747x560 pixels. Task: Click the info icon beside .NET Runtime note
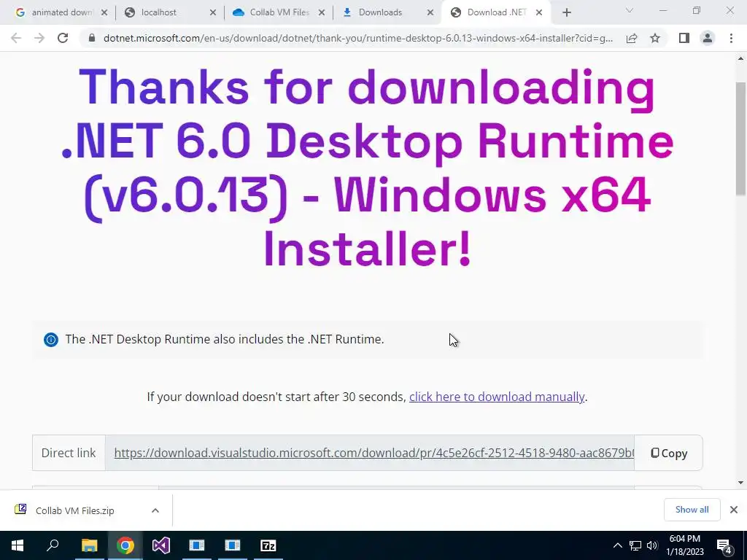[51, 340]
